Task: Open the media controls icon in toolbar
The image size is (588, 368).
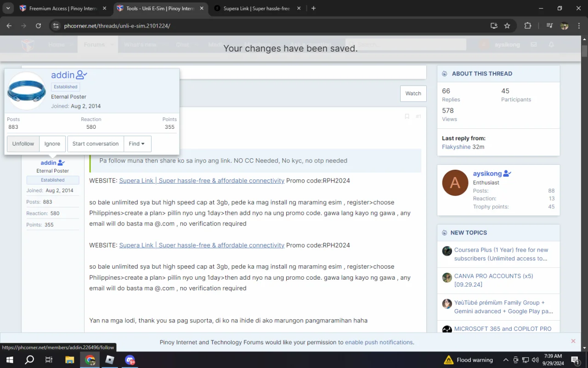Action: [549, 26]
